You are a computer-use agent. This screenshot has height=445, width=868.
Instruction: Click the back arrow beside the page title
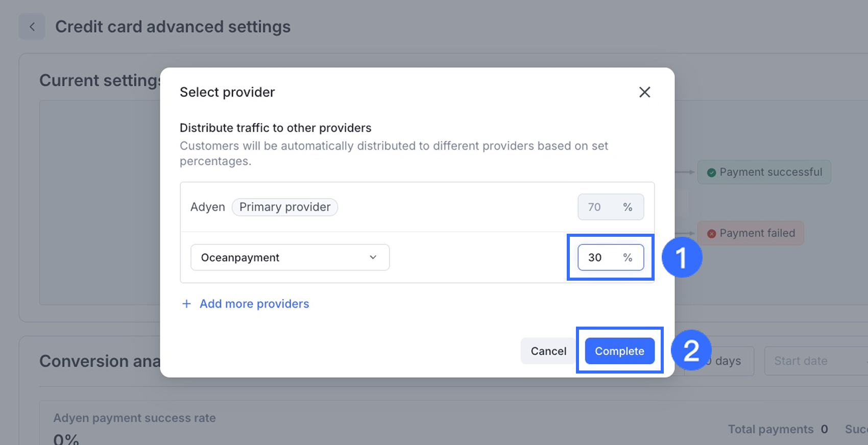tap(32, 27)
